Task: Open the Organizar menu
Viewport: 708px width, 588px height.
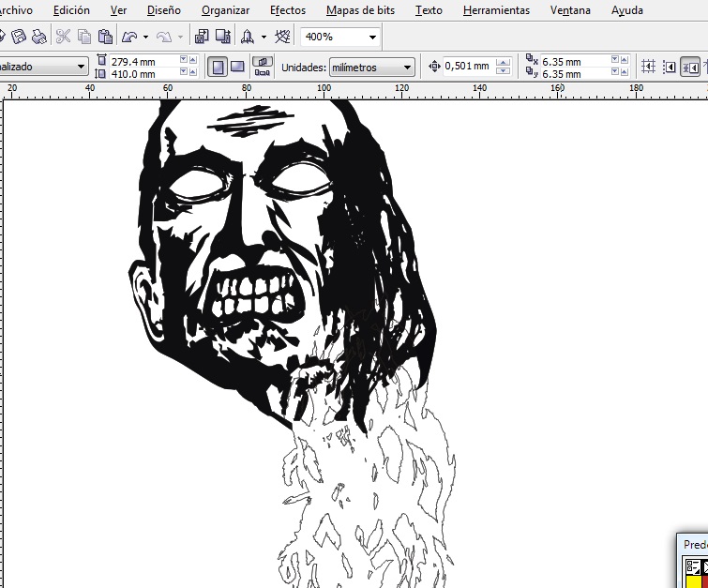Action: 225,10
